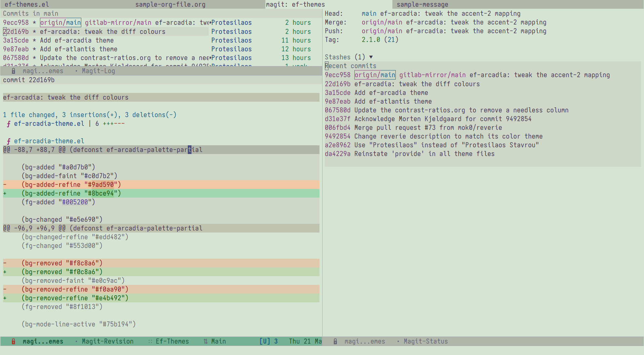Viewport: 644px width, 355px height.
Task: Click the #005200 color value in the fg-added line
Action: click(75, 202)
